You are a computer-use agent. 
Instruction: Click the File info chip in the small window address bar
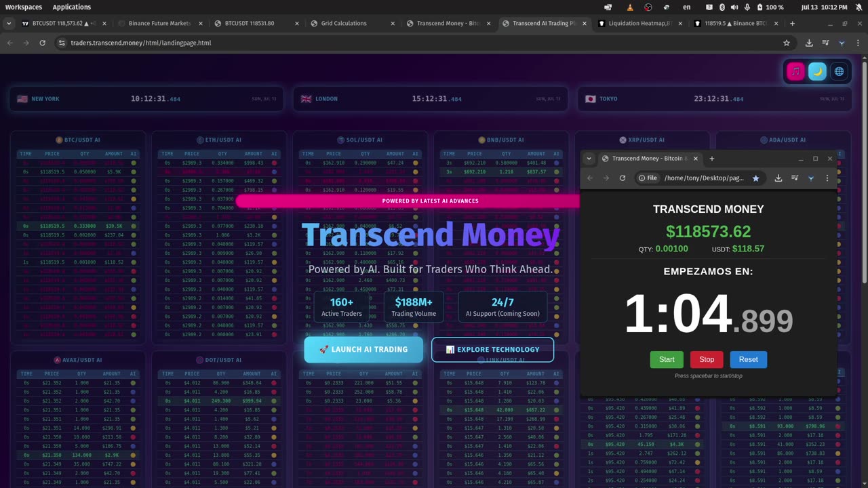648,178
